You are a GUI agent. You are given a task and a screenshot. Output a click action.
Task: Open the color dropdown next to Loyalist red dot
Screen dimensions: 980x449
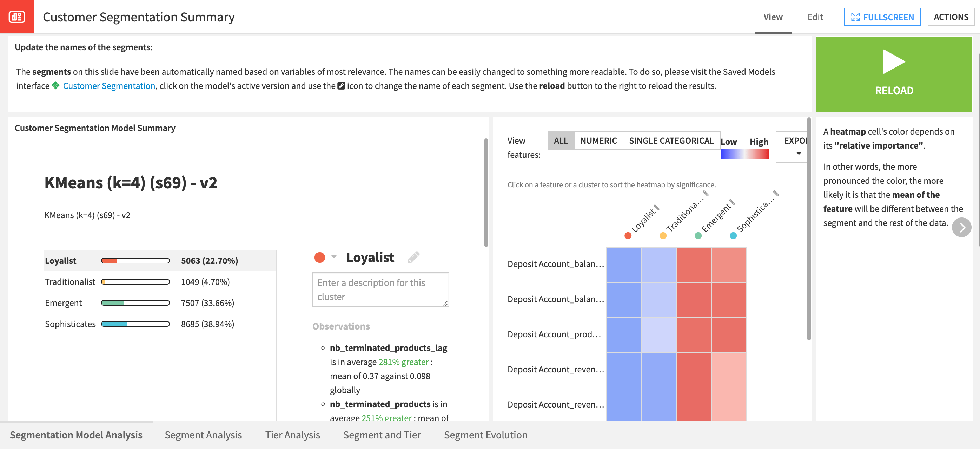point(334,258)
